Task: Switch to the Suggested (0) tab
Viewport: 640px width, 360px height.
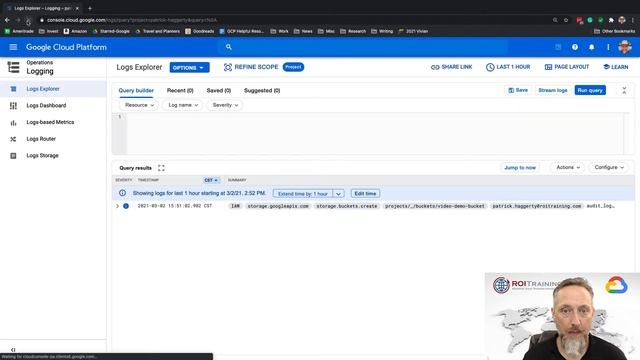Action: [262, 91]
